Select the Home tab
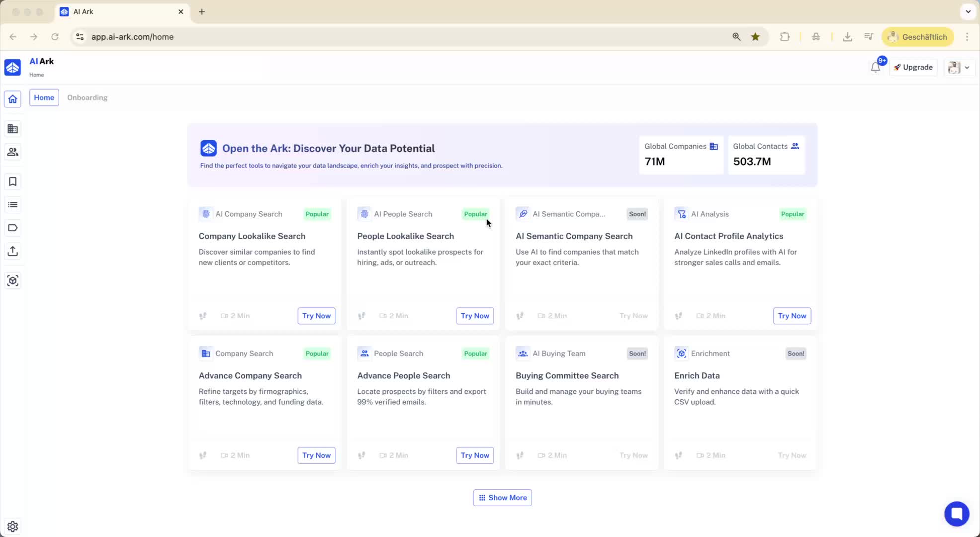Screen dimensions: 980x537 44,97
